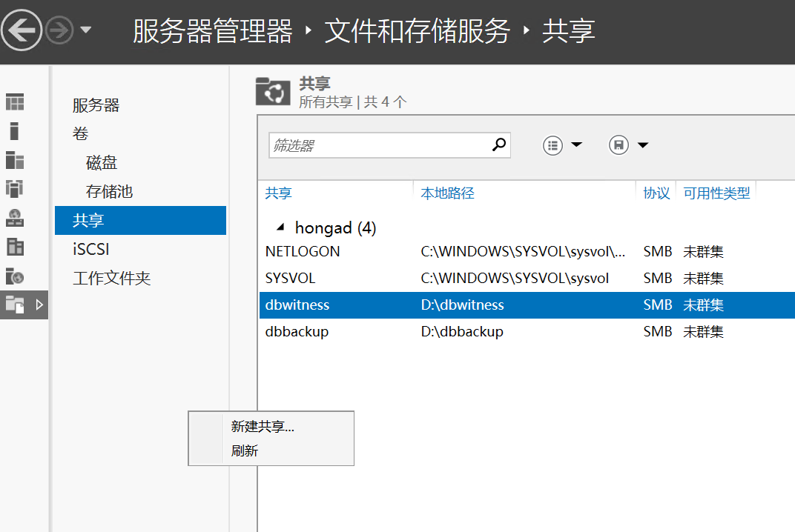Choose 刷新 from the context menu
This screenshot has height=532, width=795.
pyautogui.click(x=245, y=450)
